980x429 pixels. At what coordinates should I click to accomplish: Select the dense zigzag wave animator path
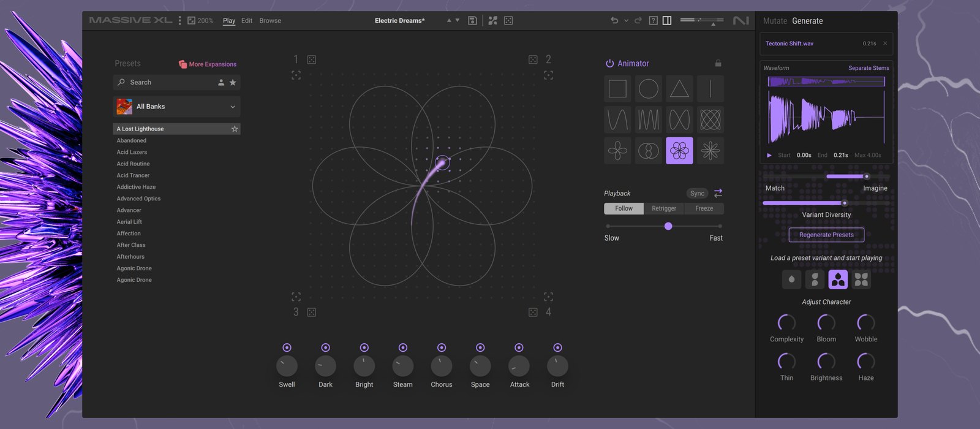648,120
